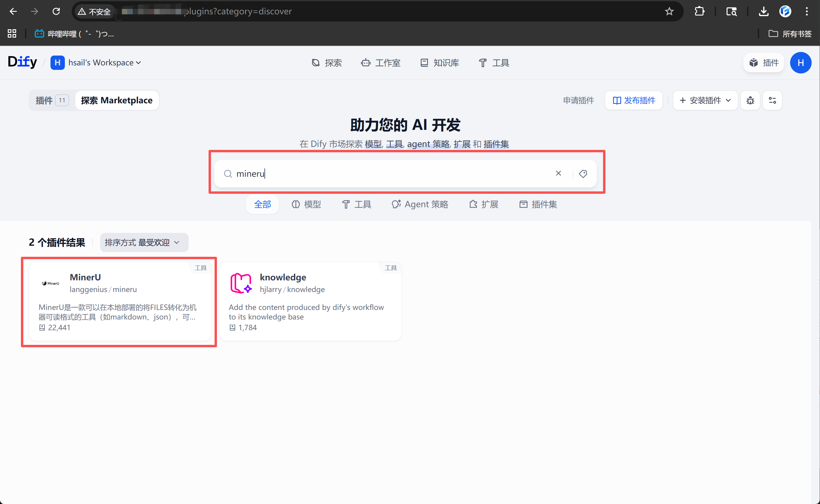Click the Dify logo

[22, 62]
